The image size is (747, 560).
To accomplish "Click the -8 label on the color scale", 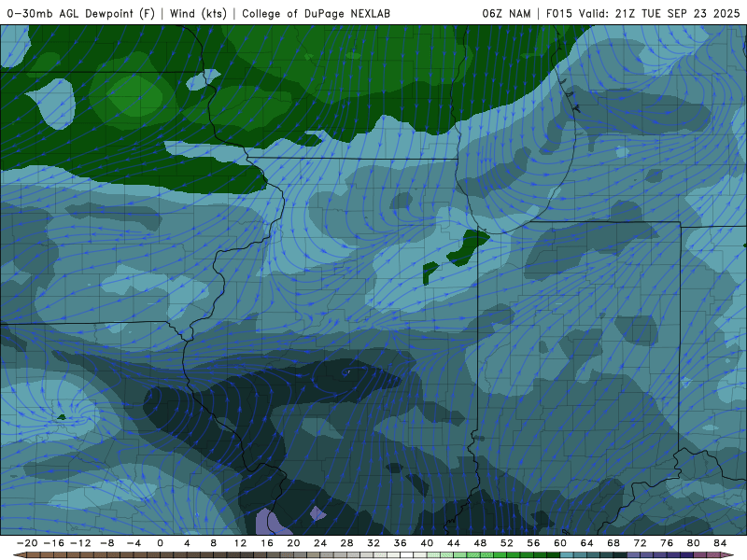I will tap(106, 543).
